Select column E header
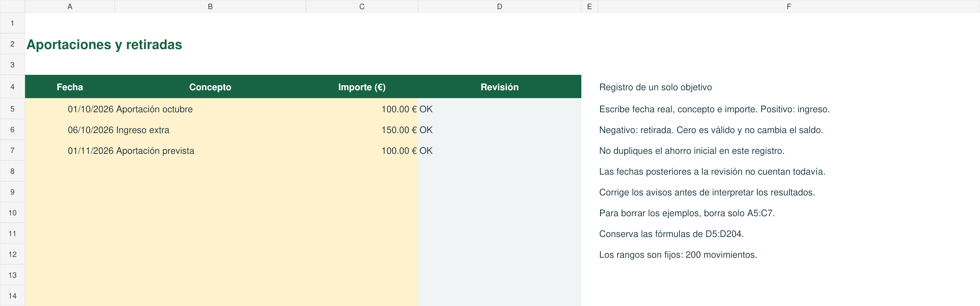Viewport: 980px width, 306px height. coord(589,6)
